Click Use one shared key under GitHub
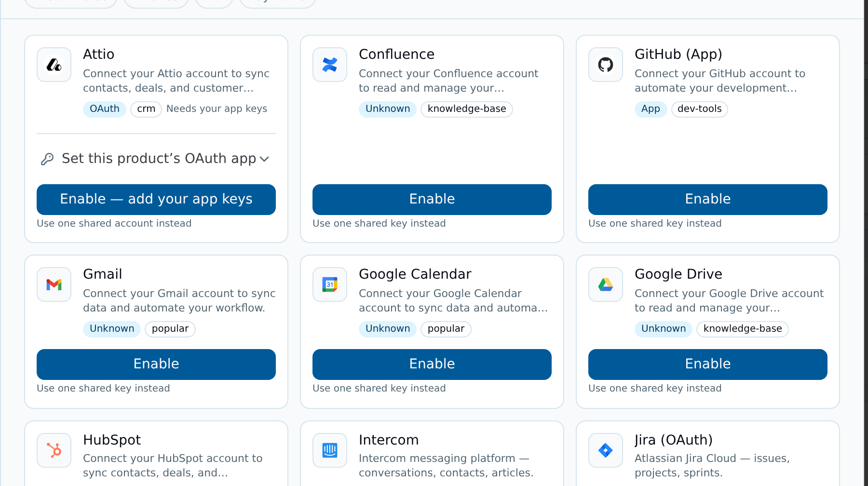 pyautogui.click(x=655, y=223)
